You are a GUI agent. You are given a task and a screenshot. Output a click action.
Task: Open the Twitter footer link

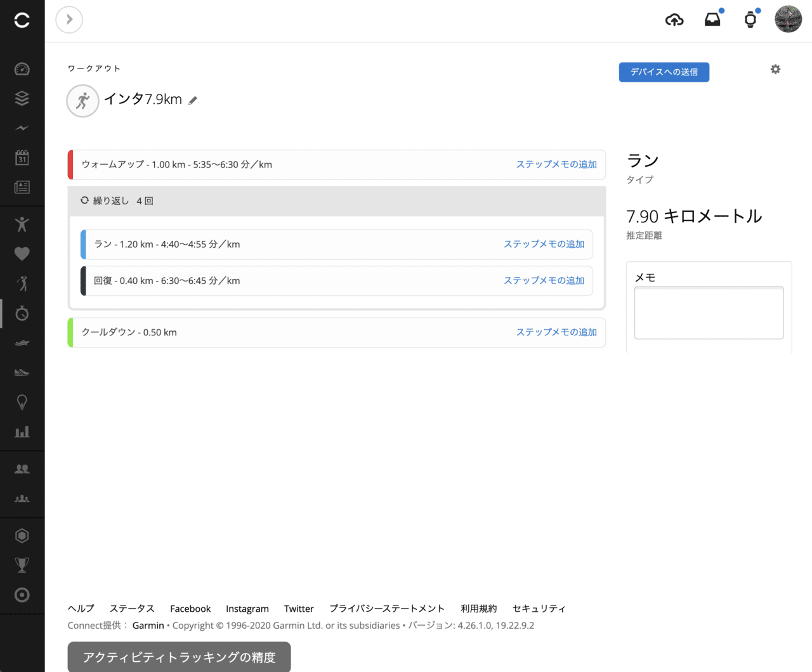299,609
